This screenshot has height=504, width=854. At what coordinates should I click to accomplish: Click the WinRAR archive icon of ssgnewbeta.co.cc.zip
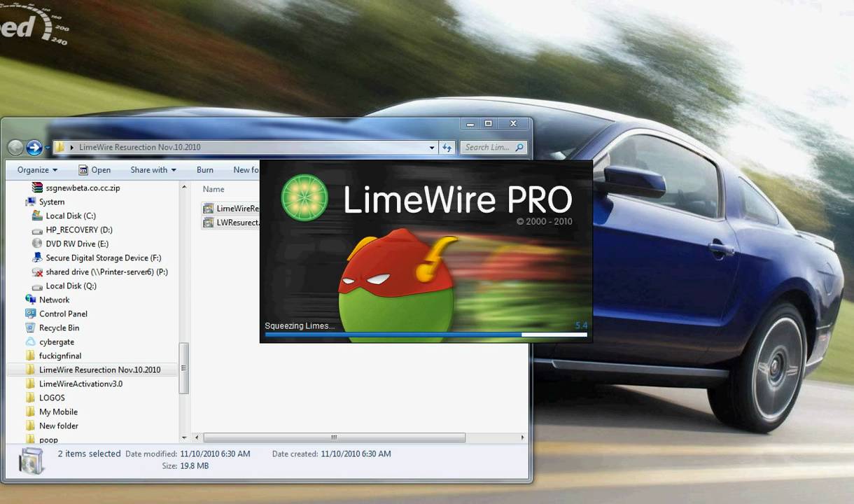point(38,188)
